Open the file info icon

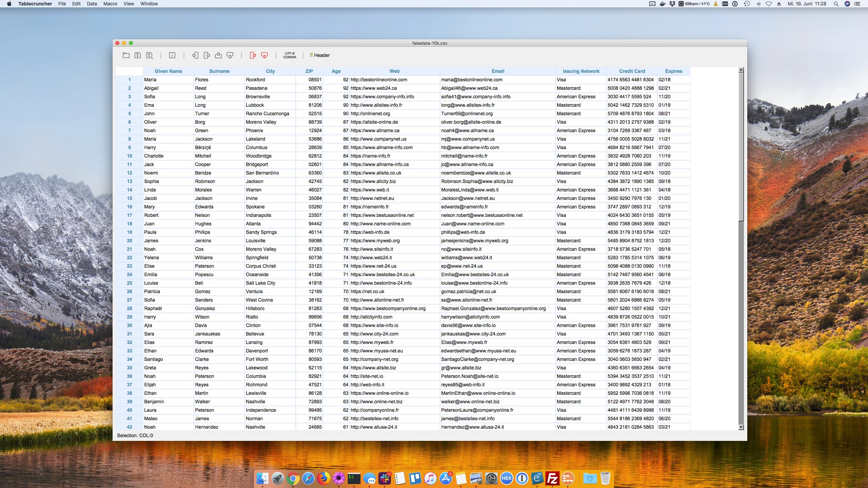coord(172,55)
